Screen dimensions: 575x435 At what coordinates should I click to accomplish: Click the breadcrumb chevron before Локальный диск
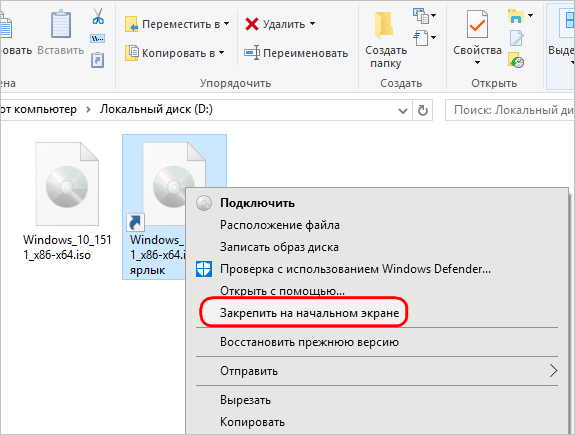[88, 110]
